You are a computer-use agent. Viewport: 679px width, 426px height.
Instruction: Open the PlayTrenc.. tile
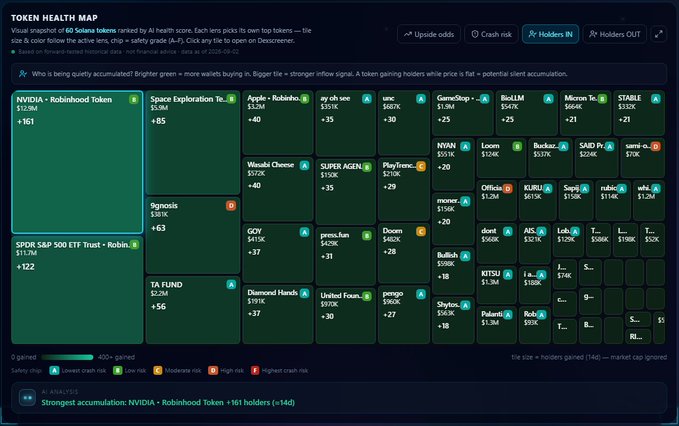404,189
